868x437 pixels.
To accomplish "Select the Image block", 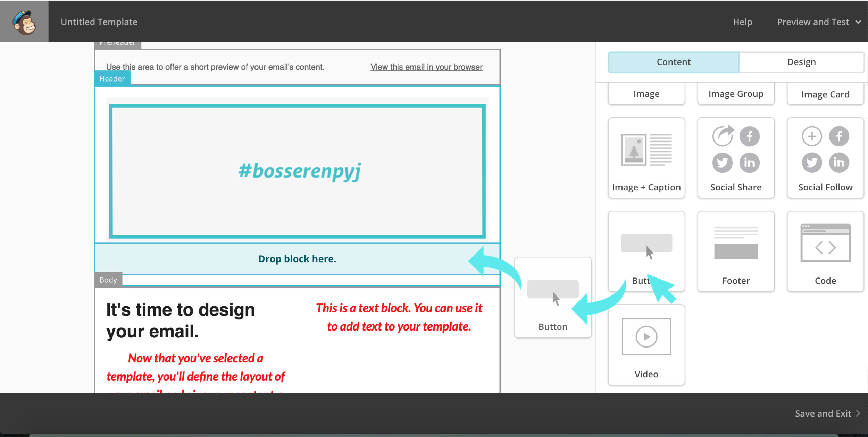I will click(x=646, y=94).
